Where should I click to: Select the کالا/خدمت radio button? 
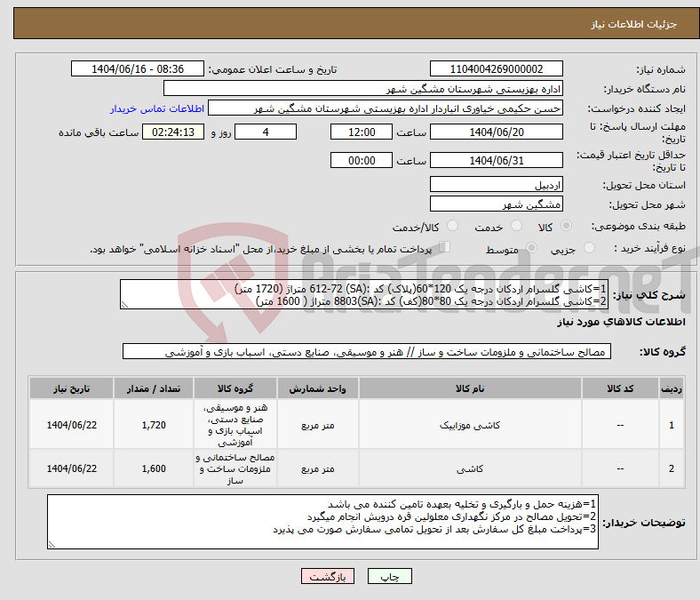tap(453, 226)
